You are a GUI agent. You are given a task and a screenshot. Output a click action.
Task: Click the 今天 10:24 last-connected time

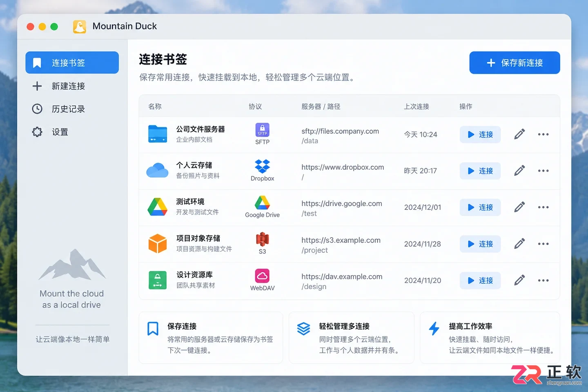tap(421, 134)
